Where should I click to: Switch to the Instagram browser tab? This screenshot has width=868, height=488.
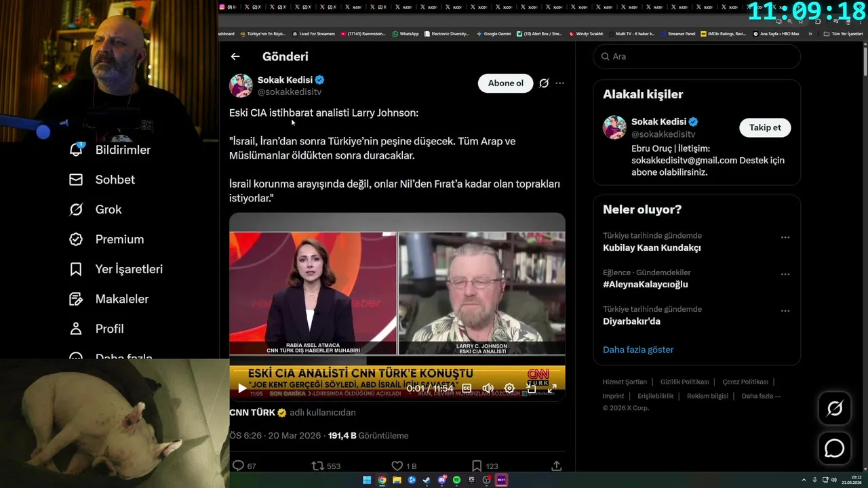click(227, 7)
